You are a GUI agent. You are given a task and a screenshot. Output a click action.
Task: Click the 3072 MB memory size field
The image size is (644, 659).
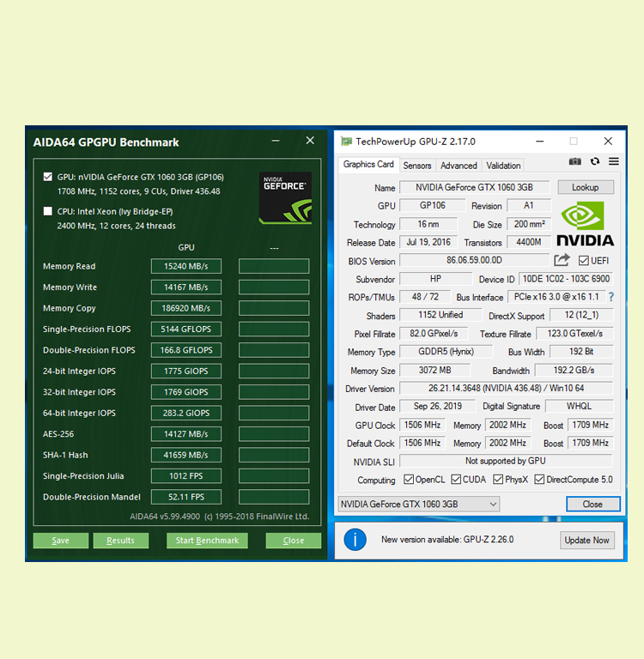434,371
